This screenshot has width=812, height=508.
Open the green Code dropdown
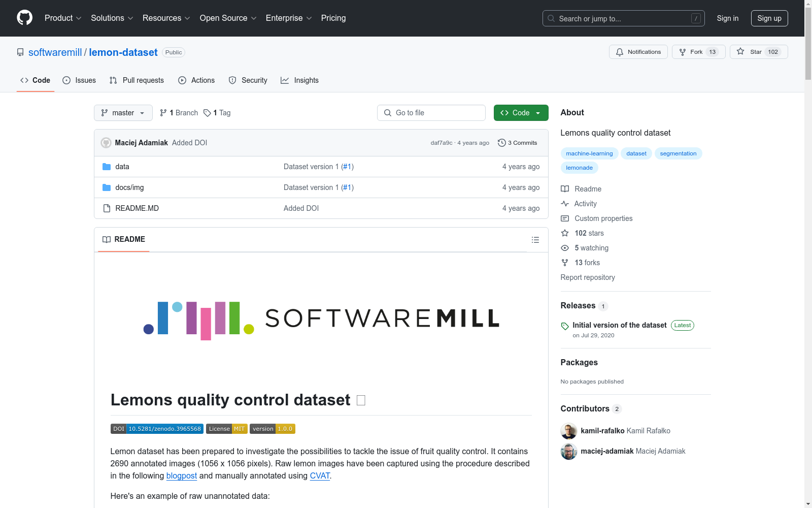click(x=521, y=113)
